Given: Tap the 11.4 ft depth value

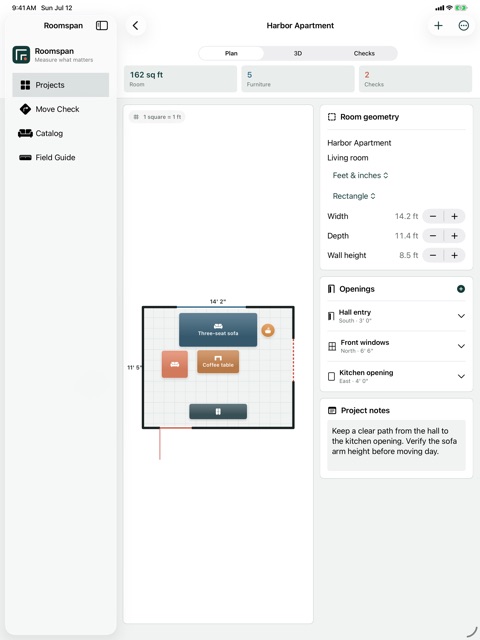Looking at the screenshot, I should point(406,236).
